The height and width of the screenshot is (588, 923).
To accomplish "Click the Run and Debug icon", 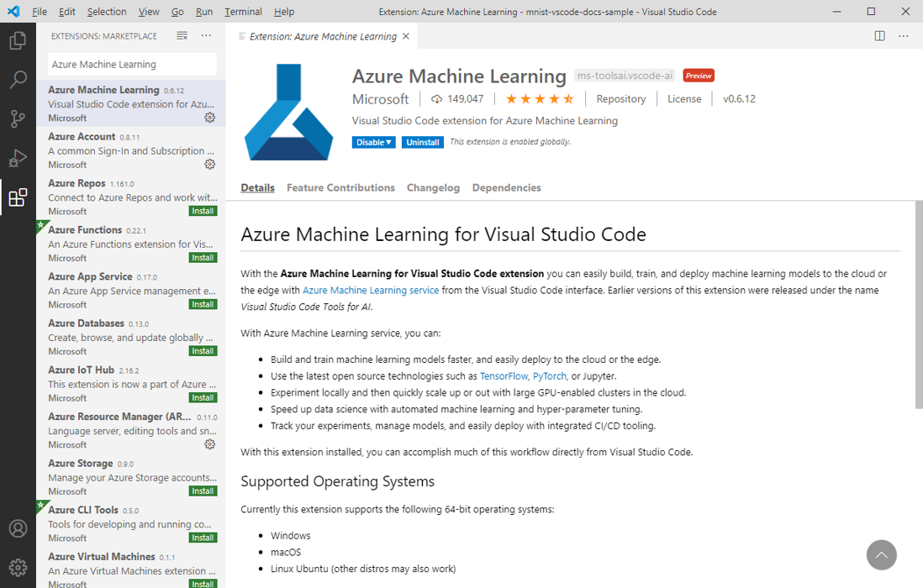I will tap(18, 158).
